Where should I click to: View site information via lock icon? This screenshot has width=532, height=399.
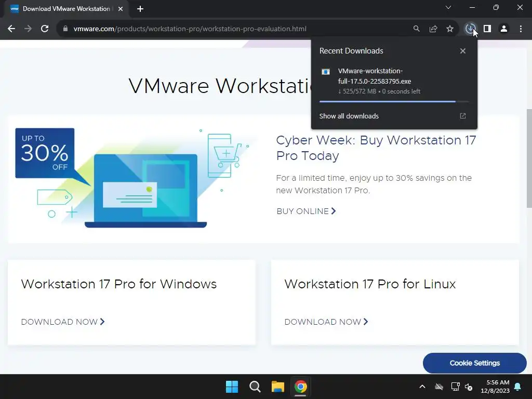click(65, 29)
